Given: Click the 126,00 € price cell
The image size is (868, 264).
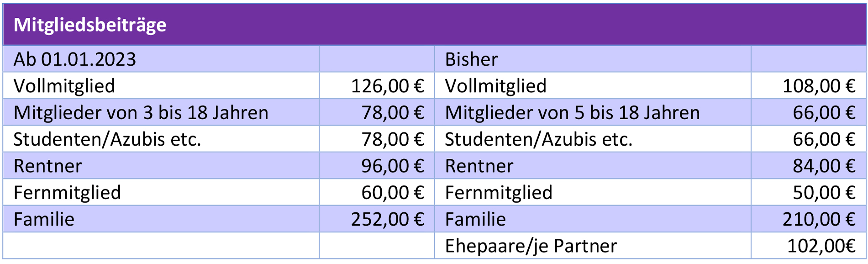Looking at the screenshot, I should pos(387,86).
